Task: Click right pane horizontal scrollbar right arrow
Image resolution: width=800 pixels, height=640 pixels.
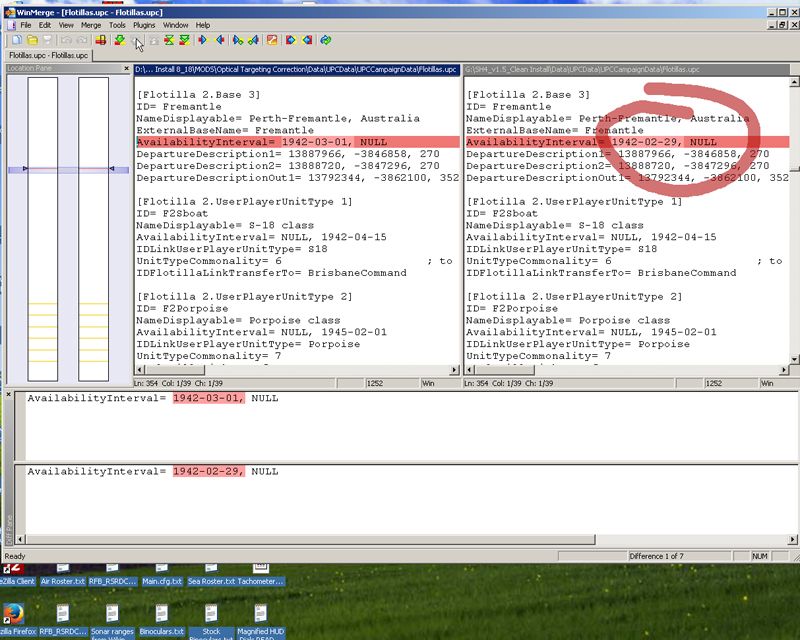Action: pyautogui.click(x=784, y=370)
